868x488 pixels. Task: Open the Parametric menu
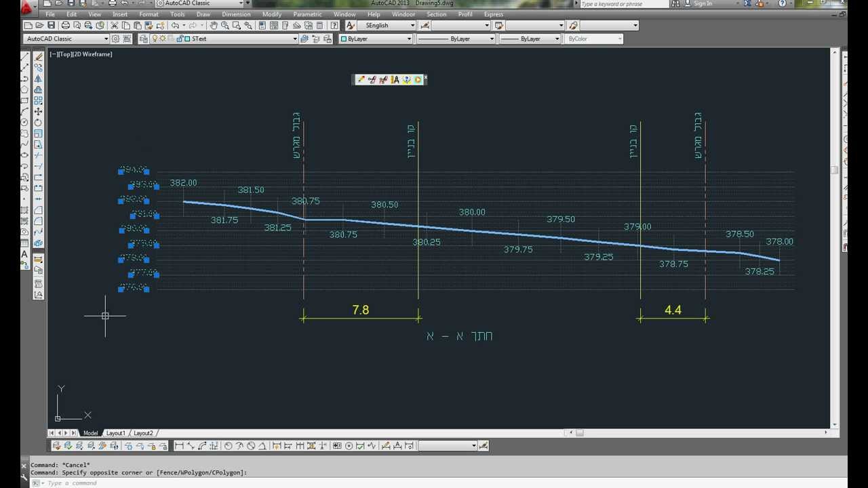pos(307,14)
